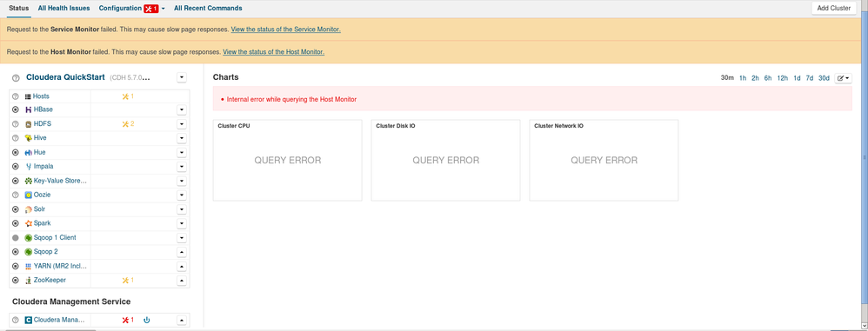Open the HDFS actions dropdown
This screenshot has height=331, width=868.
pos(182,123)
